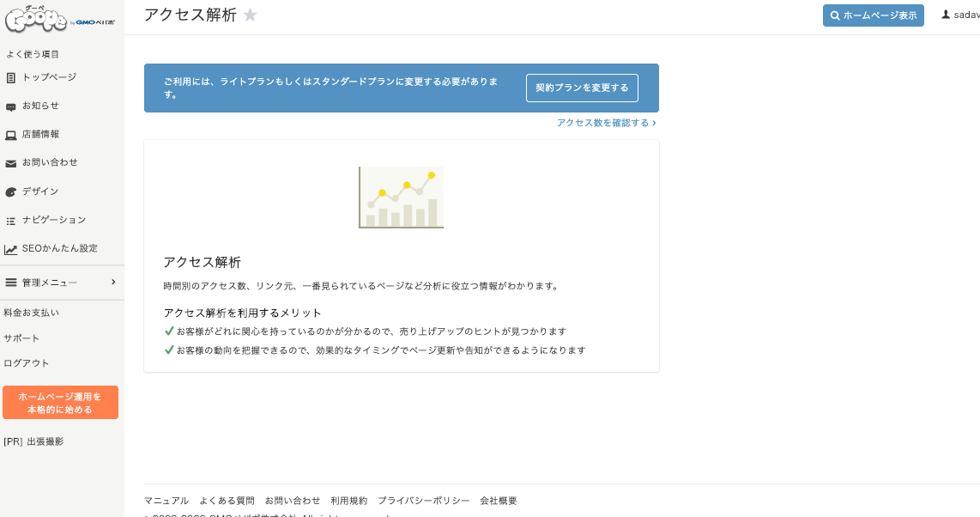The image size is (980, 517).
Task: Open 店舗情報 in sidebar
Action: click(x=40, y=135)
